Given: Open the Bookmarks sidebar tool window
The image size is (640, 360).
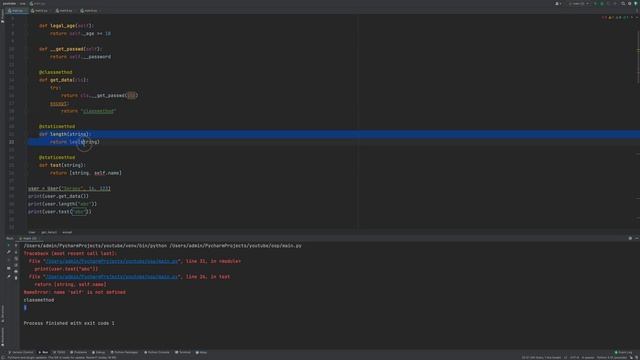Looking at the screenshot, I should tap(2, 337).
